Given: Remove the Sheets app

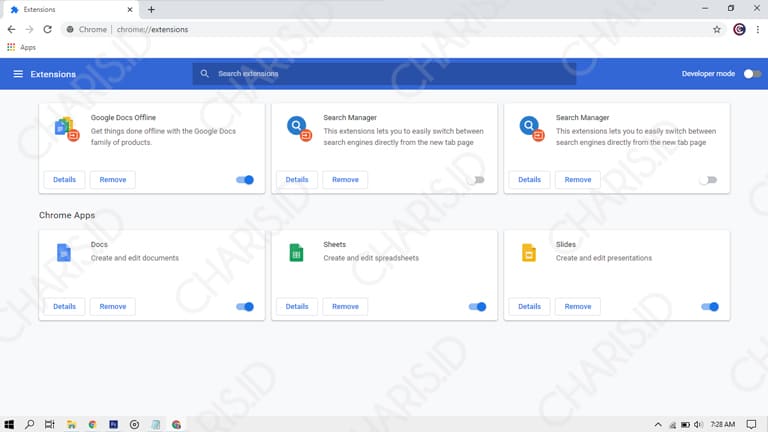Looking at the screenshot, I should (x=345, y=307).
